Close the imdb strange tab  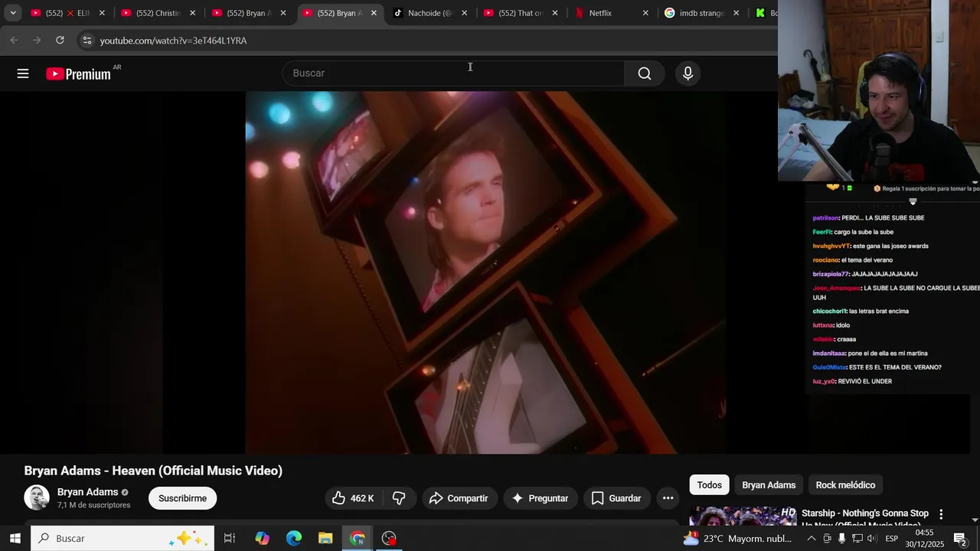click(x=736, y=13)
